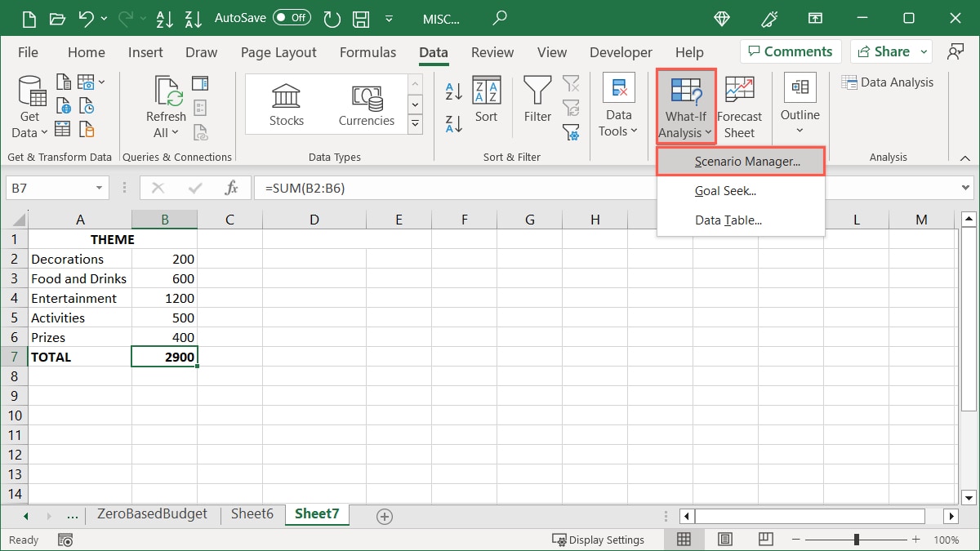Open the What-If Analysis dropdown
This screenshot has height=551, width=980.
tap(684, 106)
